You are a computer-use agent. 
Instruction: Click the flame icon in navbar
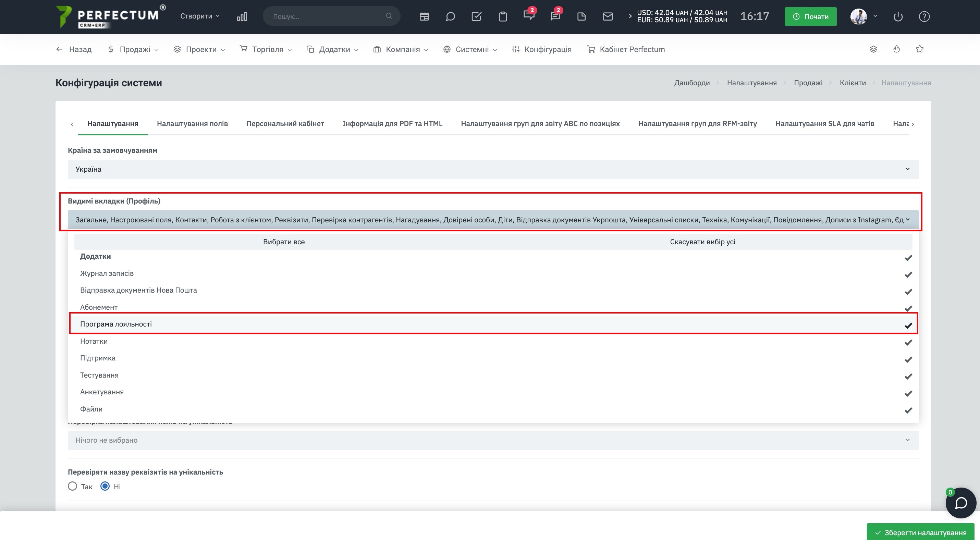[x=897, y=49]
